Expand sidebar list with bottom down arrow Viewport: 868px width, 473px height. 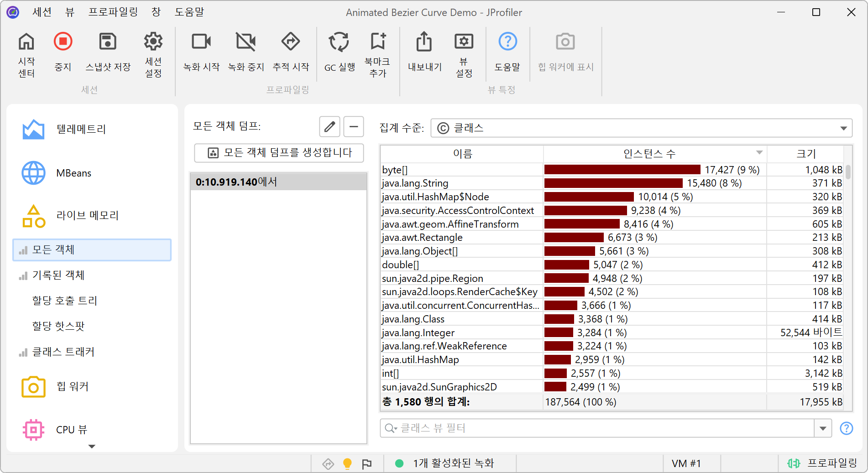tap(92, 447)
